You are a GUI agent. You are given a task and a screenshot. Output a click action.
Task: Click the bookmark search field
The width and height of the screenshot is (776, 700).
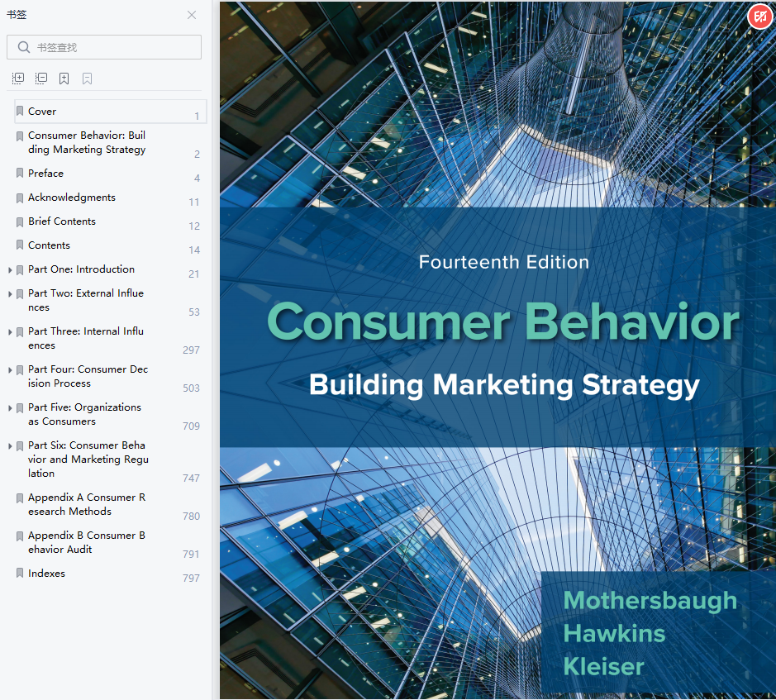(104, 47)
